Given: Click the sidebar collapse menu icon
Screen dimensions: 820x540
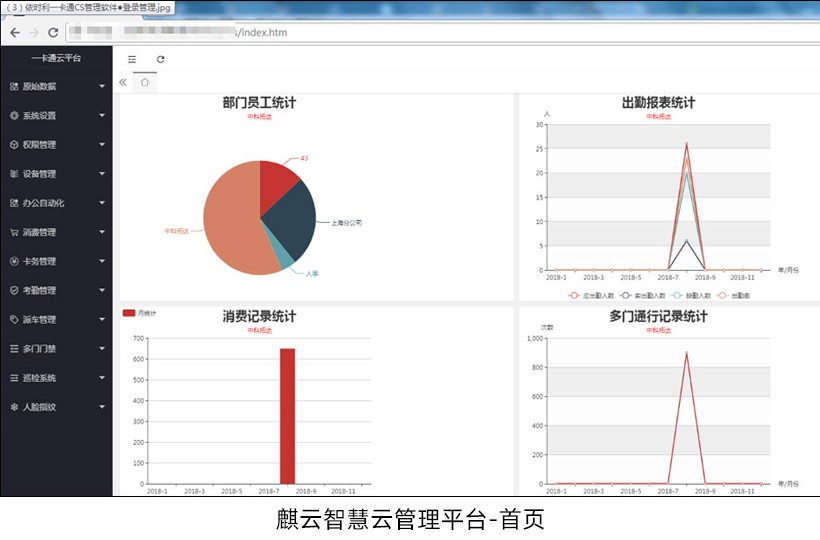Looking at the screenshot, I should pyautogui.click(x=132, y=59).
